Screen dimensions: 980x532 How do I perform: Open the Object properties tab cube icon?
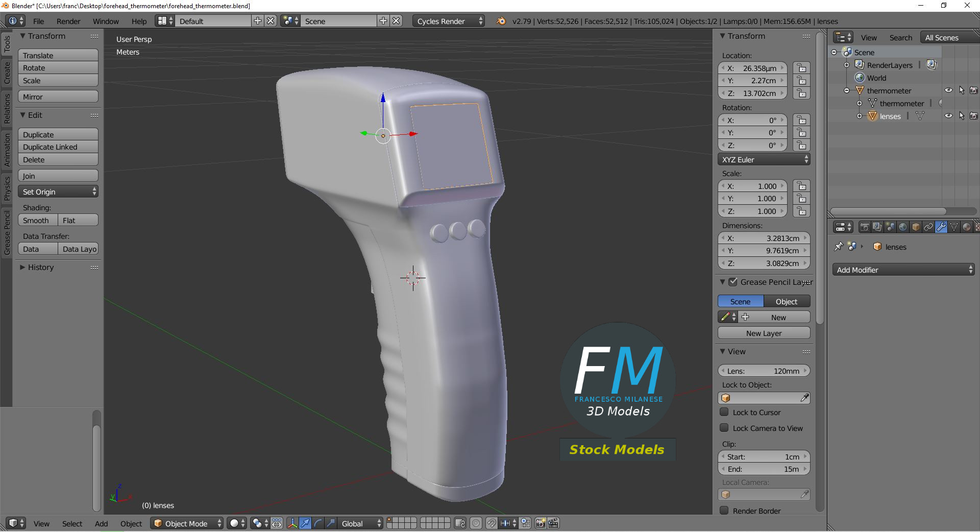coord(916,227)
